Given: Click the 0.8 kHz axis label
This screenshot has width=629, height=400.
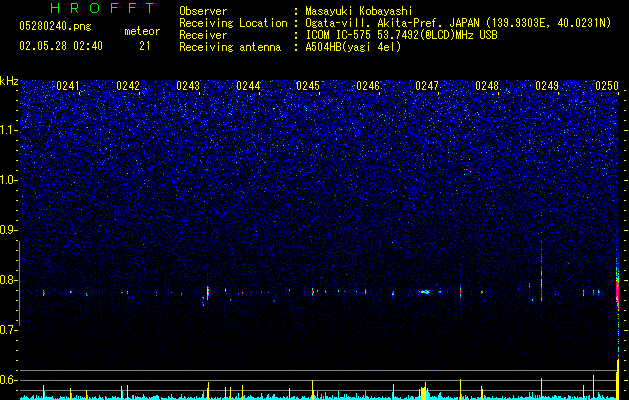Looking at the screenshot, I should [9, 280].
